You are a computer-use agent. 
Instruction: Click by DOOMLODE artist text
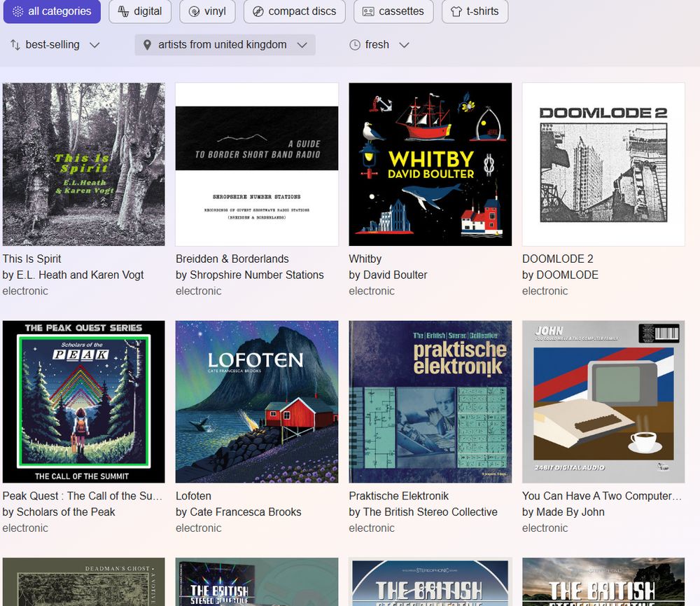(x=560, y=275)
